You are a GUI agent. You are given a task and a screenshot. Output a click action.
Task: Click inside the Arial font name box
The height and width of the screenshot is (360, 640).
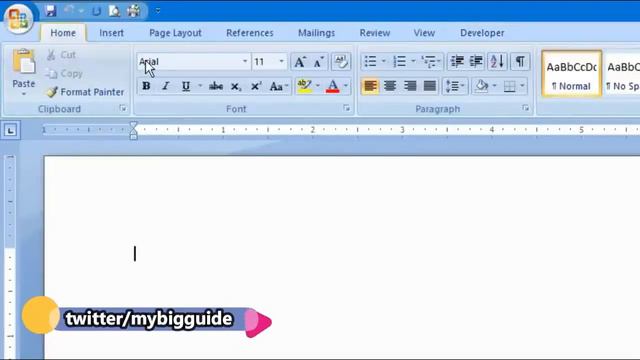189,62
